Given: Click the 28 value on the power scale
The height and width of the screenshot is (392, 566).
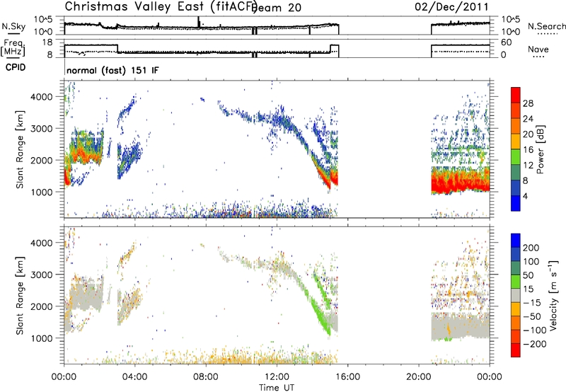Looking at the screenshot, I should (528, 103).
